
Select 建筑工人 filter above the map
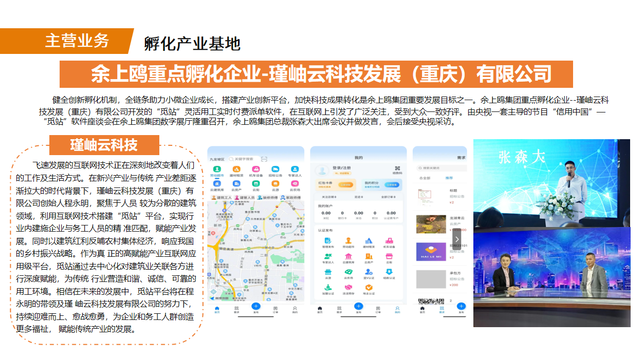(x=222, y=198)
